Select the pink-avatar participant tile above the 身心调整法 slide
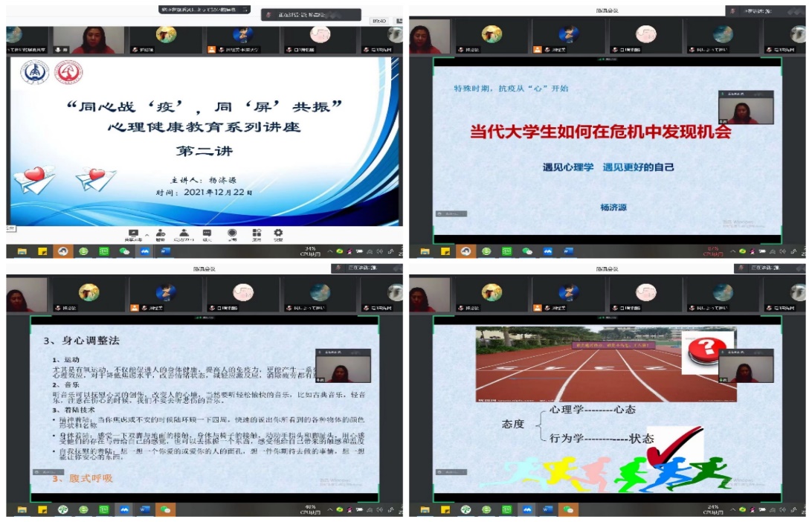Image resolution: width=812 pixels, height=522 pixels. tap(242, 294)
